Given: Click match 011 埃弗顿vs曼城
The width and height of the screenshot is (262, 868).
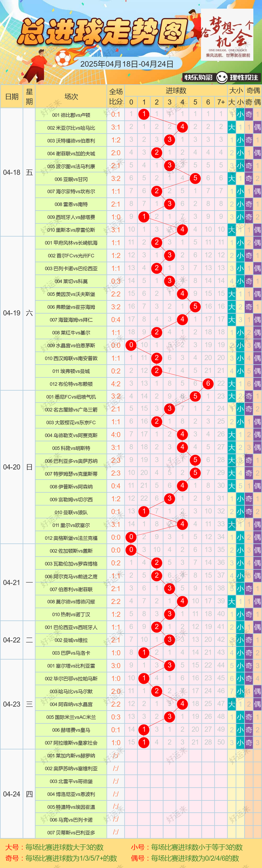Looking at the screenshot, I should click(x=71, y=371).
